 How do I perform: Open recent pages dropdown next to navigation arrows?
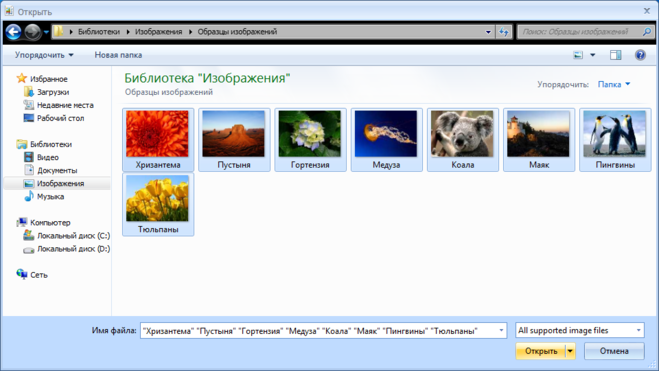pyautogui.click(x=46, y=32)
